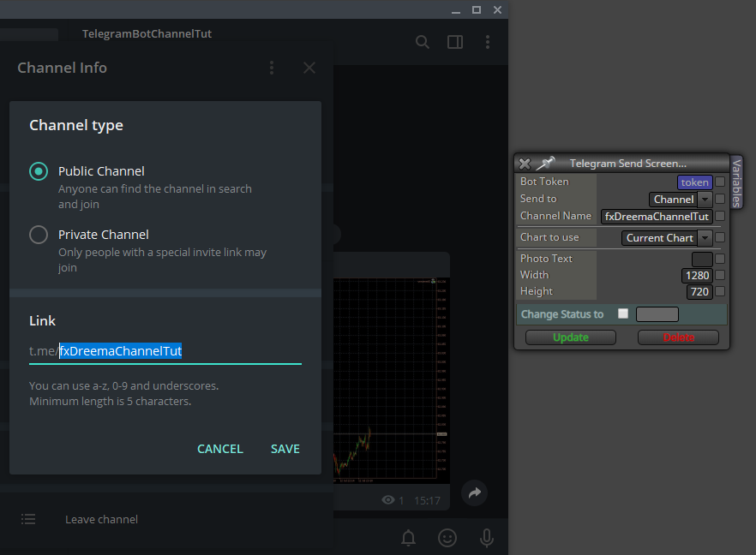
Task: Click the list icon beside Leave channel
Action: (28, 519)
